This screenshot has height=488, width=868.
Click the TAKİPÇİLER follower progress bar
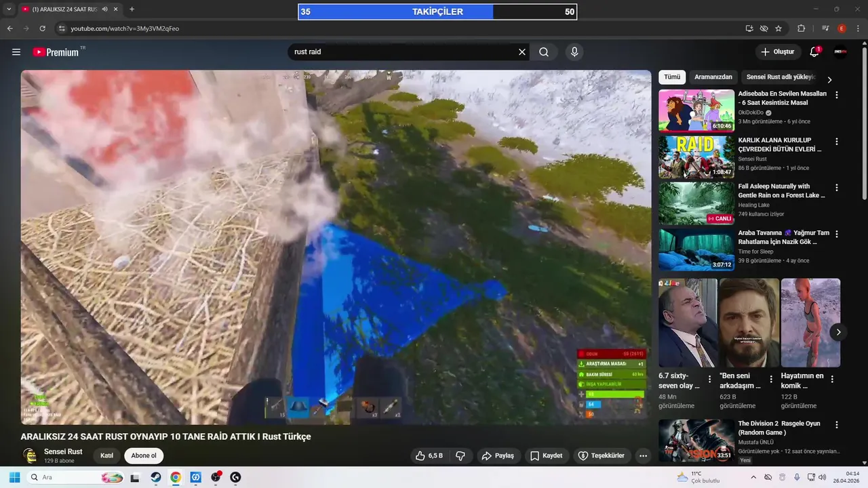tap(437, 12)
